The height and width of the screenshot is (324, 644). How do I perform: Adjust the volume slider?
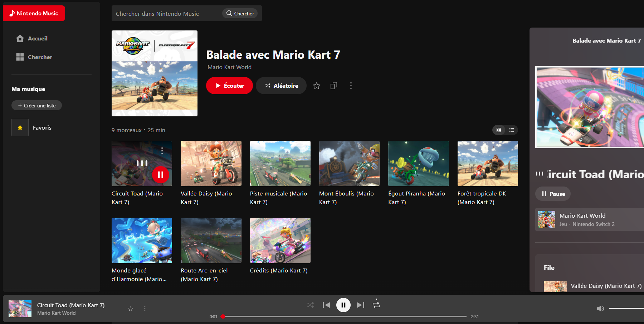coord(626,309)
